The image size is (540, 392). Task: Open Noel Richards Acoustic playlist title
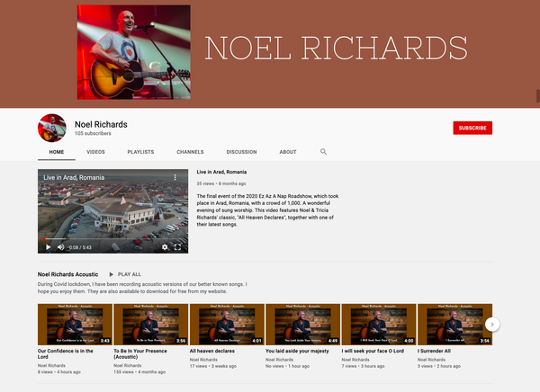67,274
